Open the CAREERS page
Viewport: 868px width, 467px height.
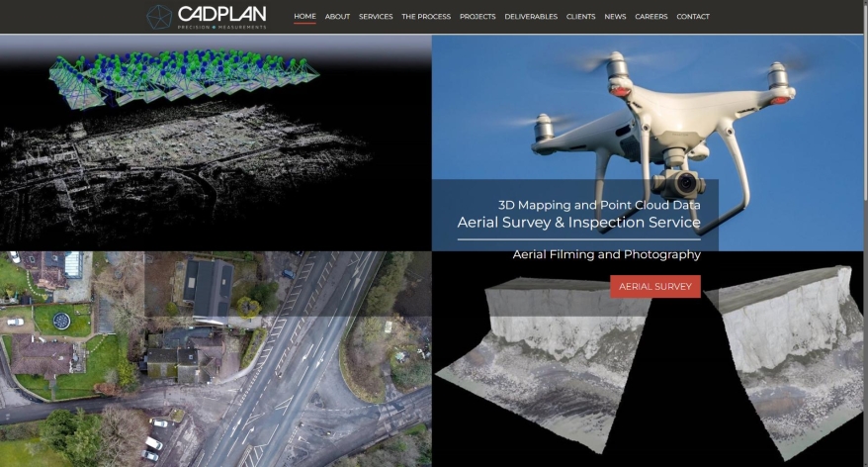tap(651, 17)
